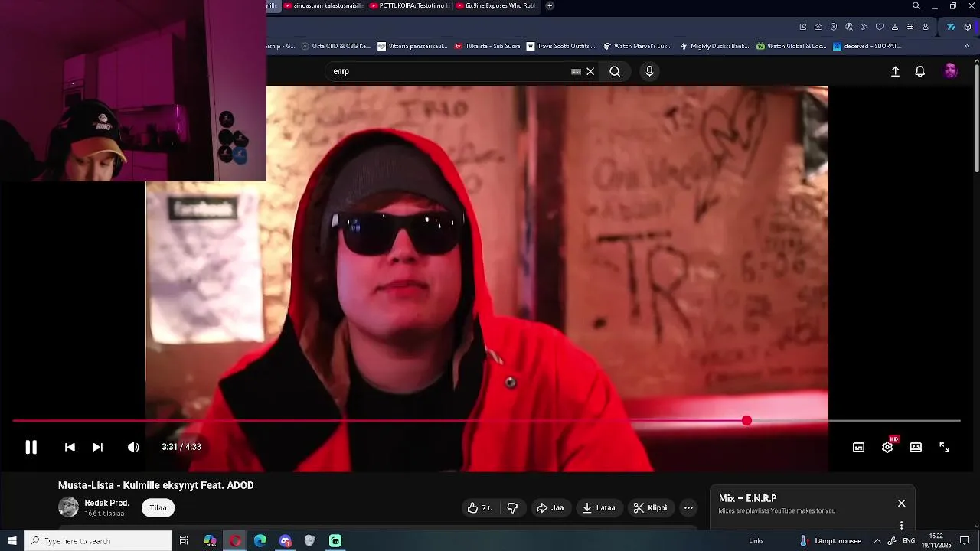
Task: Open the YouTube account avatar menu
Action: click(951, 71)
